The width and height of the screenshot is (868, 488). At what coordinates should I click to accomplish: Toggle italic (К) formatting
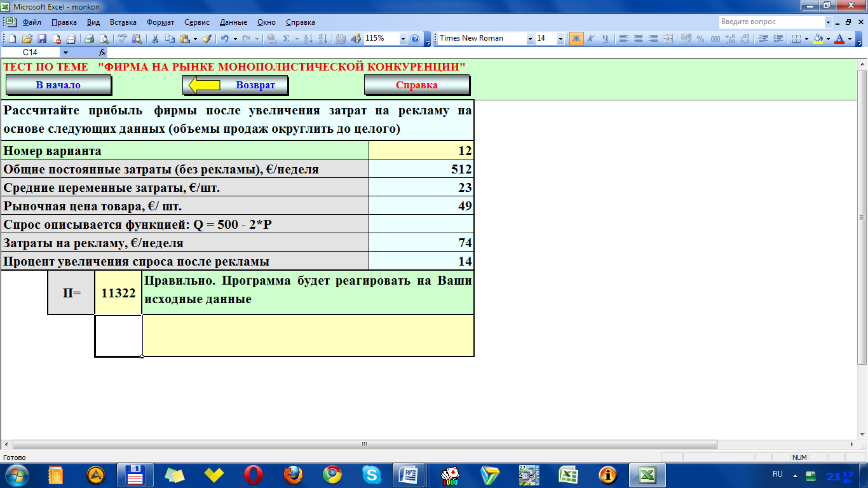(591, 39)
